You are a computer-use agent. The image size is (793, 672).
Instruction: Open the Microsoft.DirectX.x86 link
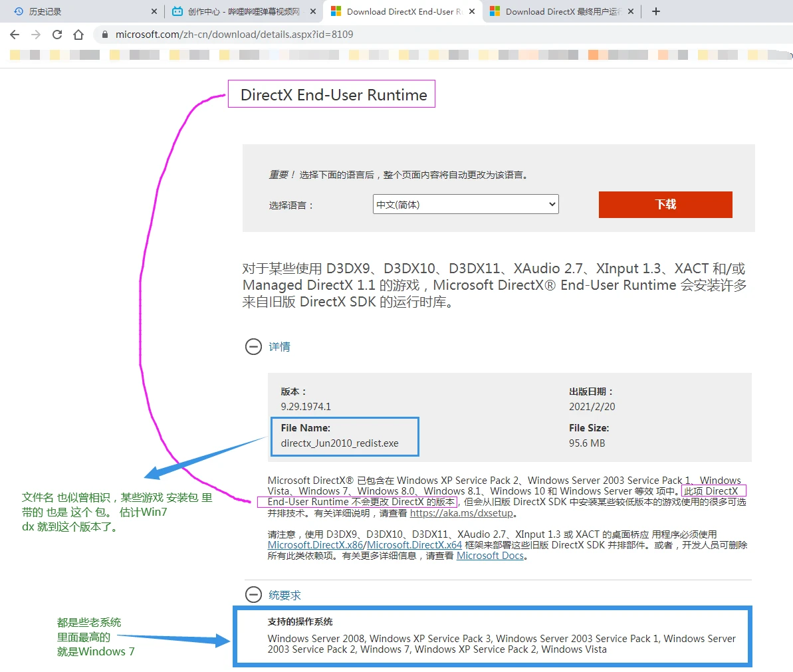[315, 545]
